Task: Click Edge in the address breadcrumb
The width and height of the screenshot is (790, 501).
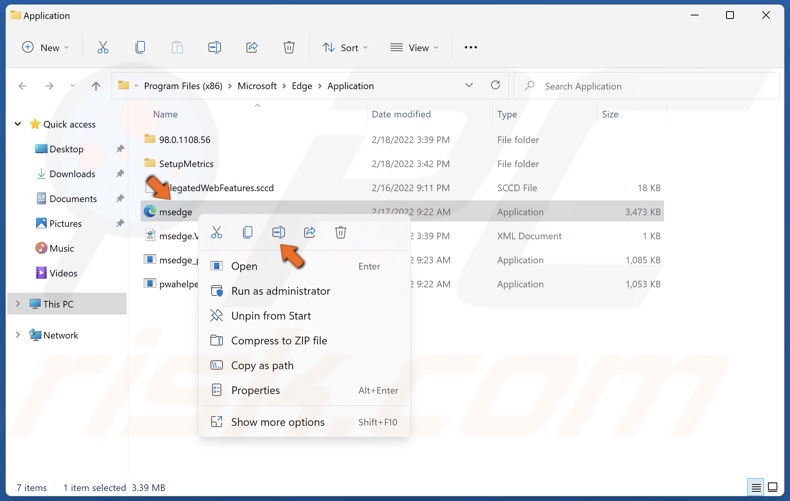Action: (302, 86)
